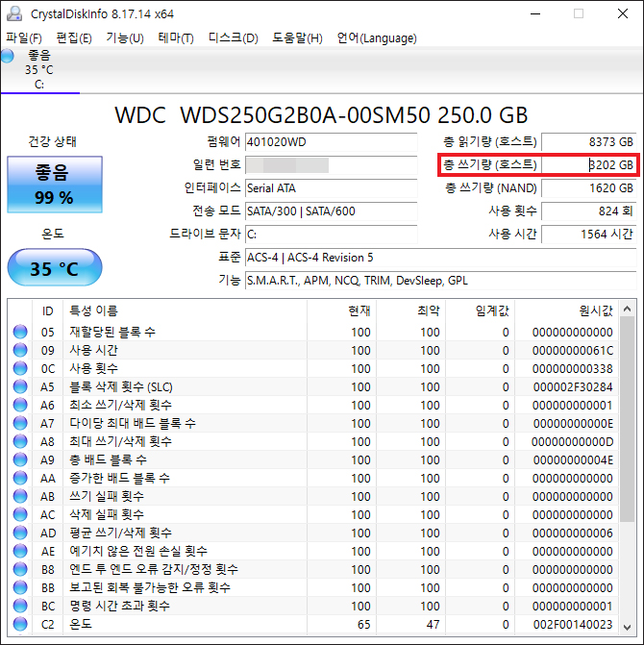644x645 pixels.
Task: Click the 인터페이스 field showing Serial ATA
Action: point(331,188)
